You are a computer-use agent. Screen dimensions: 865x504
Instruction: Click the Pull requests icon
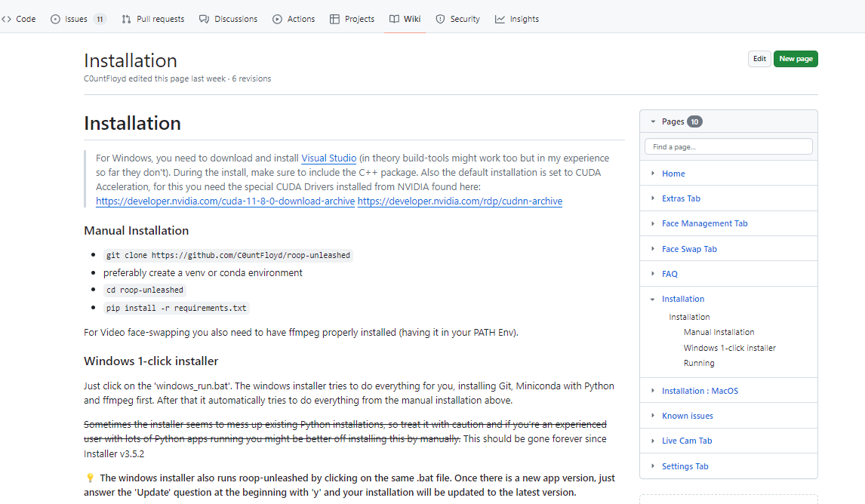(x=126, y=19)
